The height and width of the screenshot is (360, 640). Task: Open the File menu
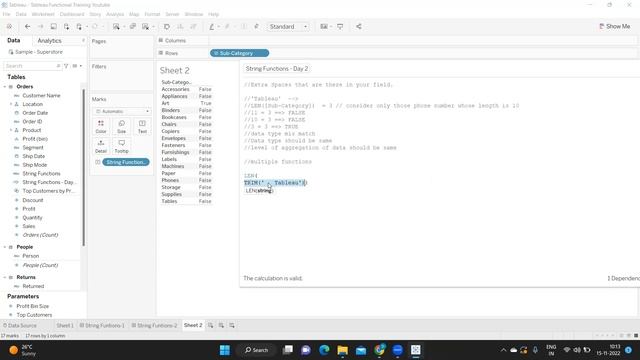(7, 14)
